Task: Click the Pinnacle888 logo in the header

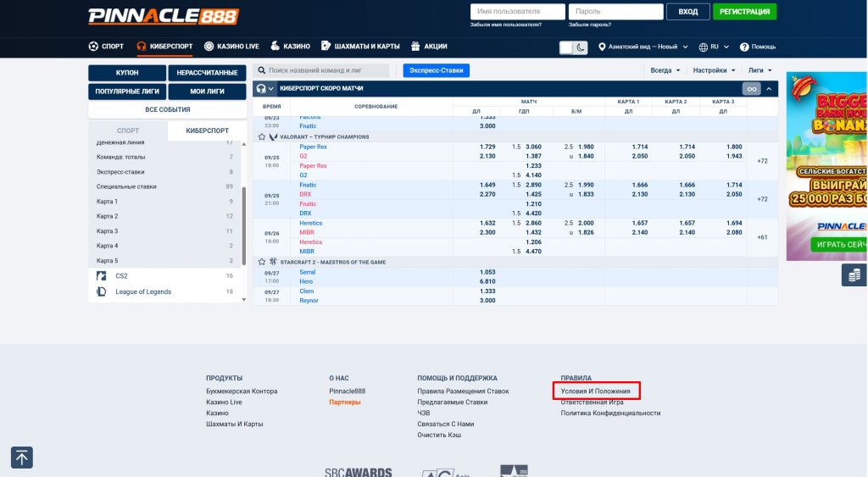Action: coord(164,15)
